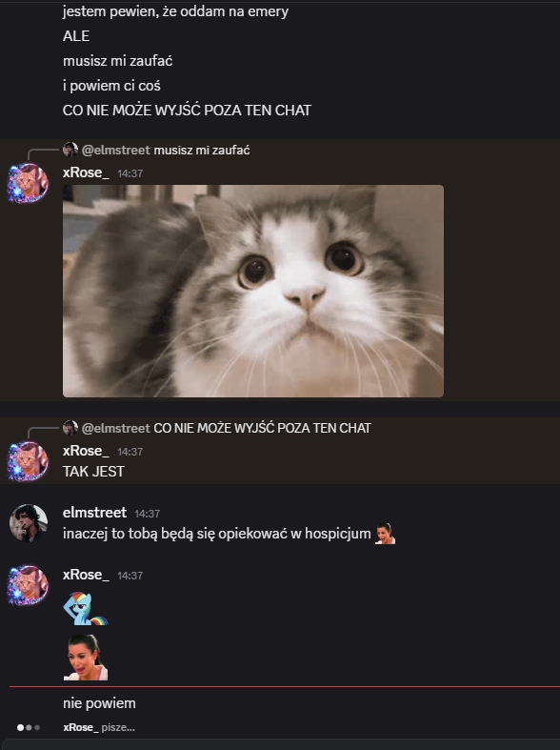
Task: Open the cat GIF sent by xRose_
Action: 253,291
